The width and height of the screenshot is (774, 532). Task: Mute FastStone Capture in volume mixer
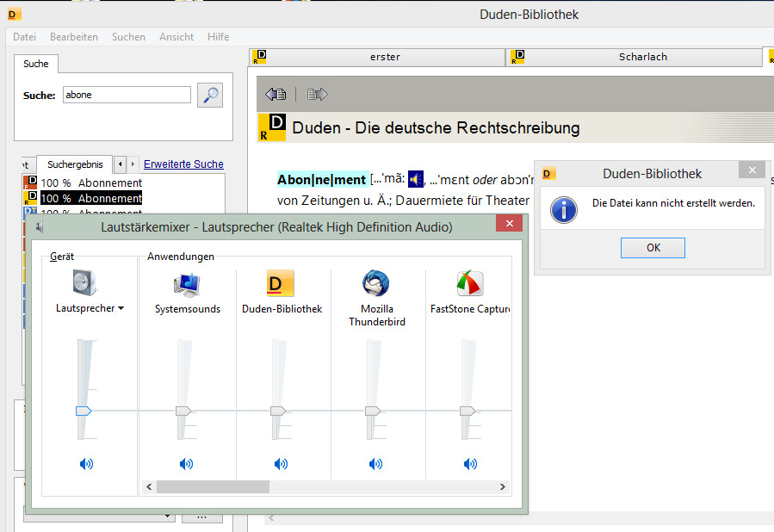coord(470,463)
